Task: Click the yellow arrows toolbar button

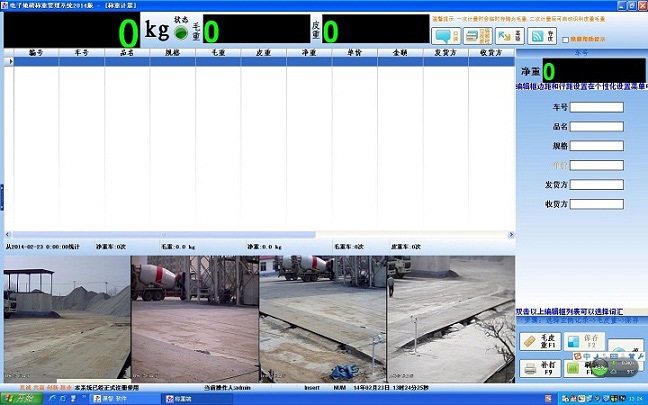Action: coord(508,35)
